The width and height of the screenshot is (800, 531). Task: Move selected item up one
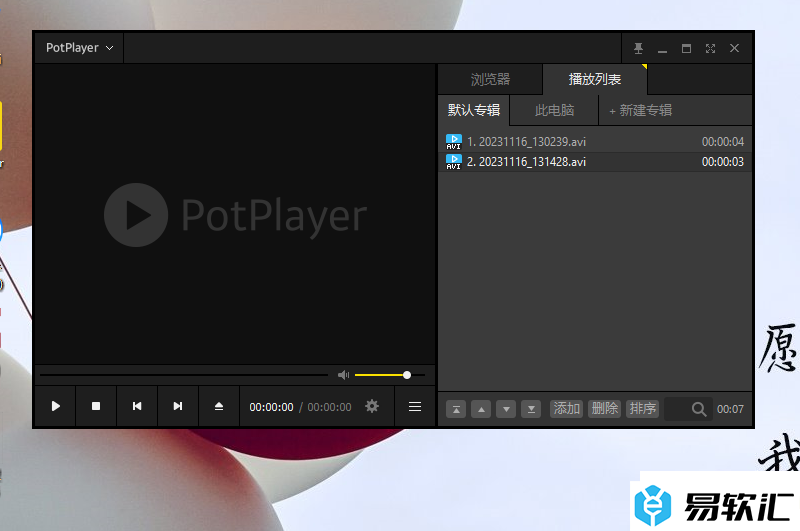pyautogui.click(x=481, y=409)
